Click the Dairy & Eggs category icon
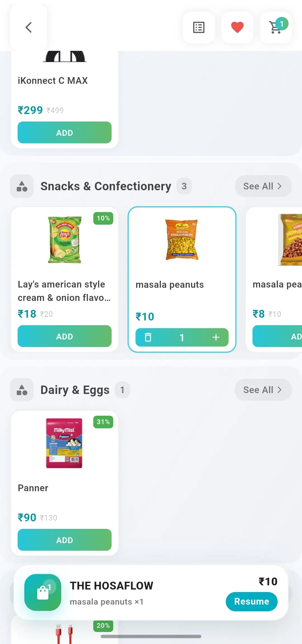Viewport: 302px width, 644px height. pyautogui.click(x=22, y=389)
